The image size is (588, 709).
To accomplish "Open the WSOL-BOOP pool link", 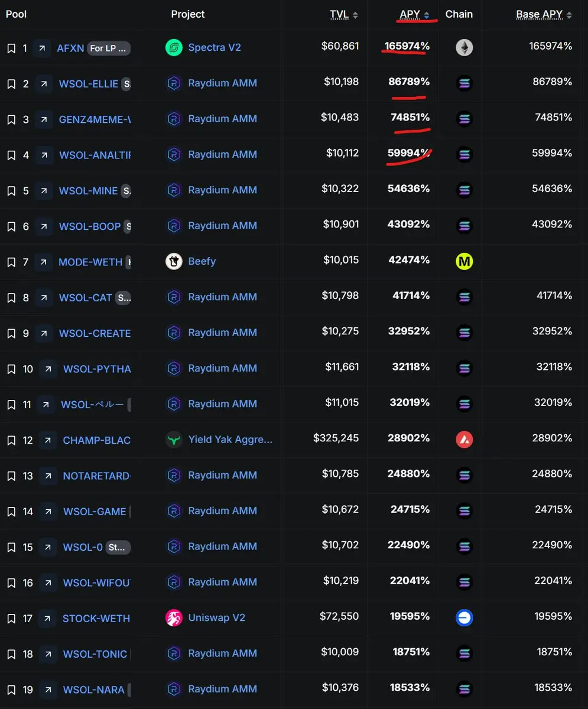I will [x=90, y=226].
